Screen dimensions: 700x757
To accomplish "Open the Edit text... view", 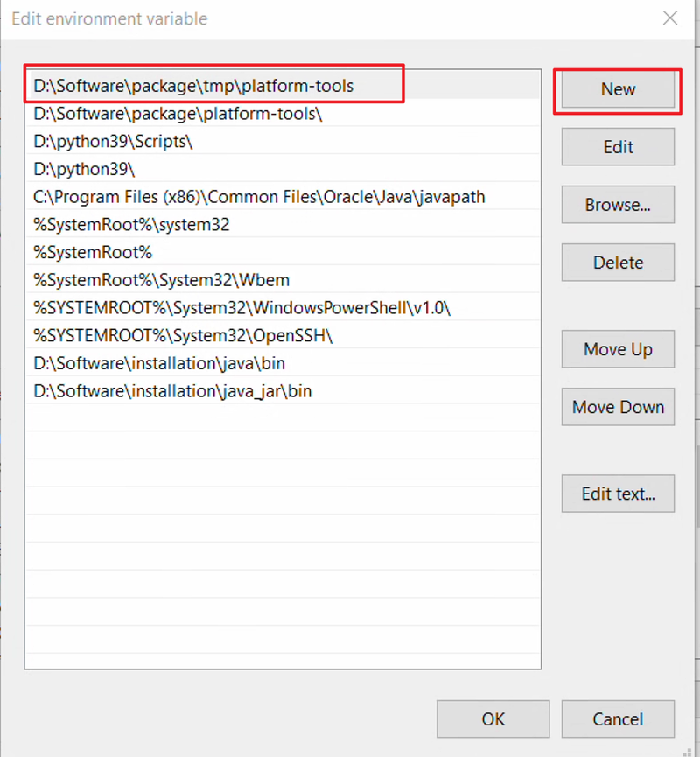I will point(618,494).
